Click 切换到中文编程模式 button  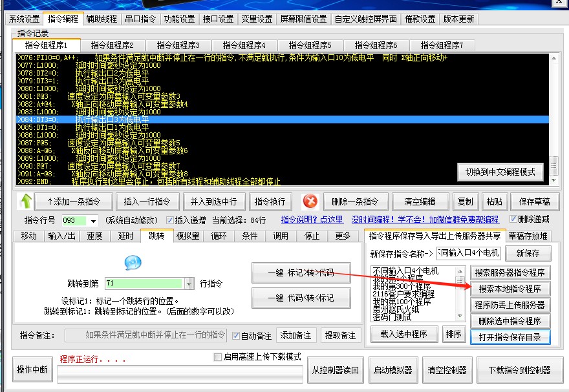click(500, 172)
